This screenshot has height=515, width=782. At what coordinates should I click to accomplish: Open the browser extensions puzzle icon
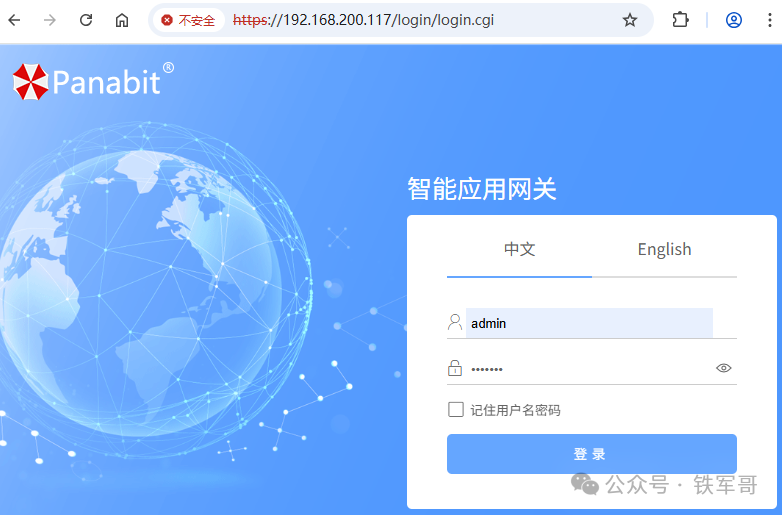680,20
